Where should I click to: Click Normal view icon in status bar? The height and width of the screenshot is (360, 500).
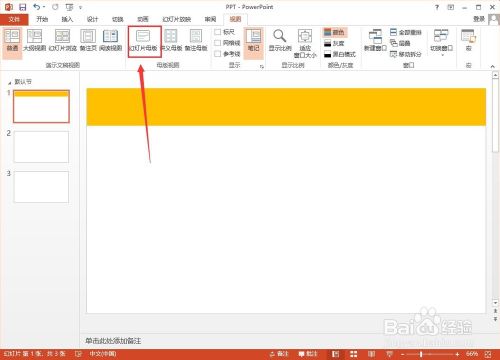point(335,354)
